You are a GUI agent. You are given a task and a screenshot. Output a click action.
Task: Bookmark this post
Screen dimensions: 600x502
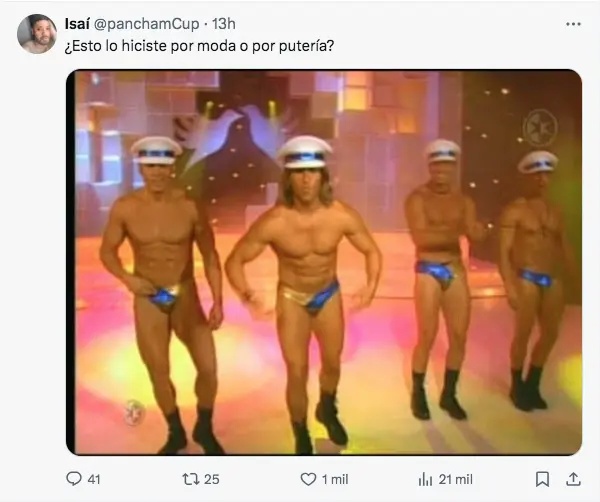(x=542, y=479)
